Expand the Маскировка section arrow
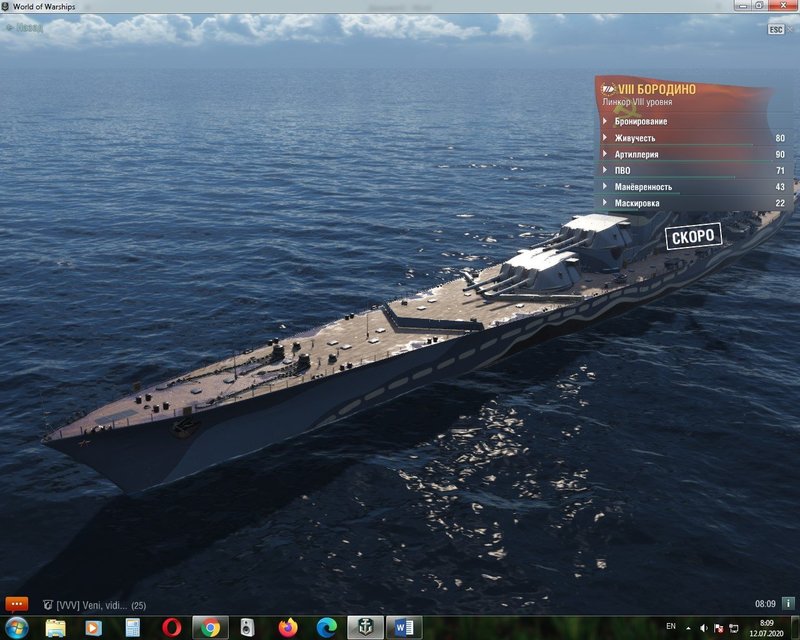 tap(605, 203)
